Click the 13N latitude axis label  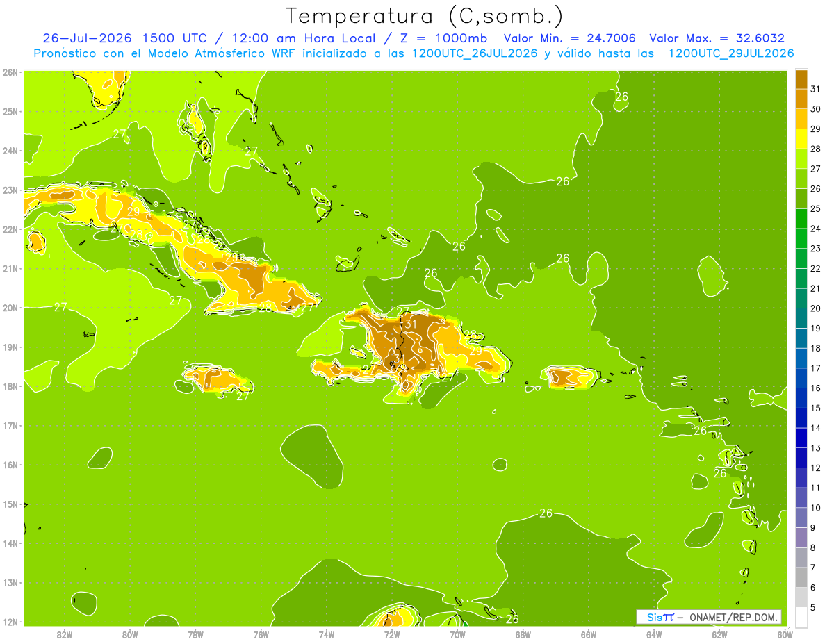click(10, 582)
